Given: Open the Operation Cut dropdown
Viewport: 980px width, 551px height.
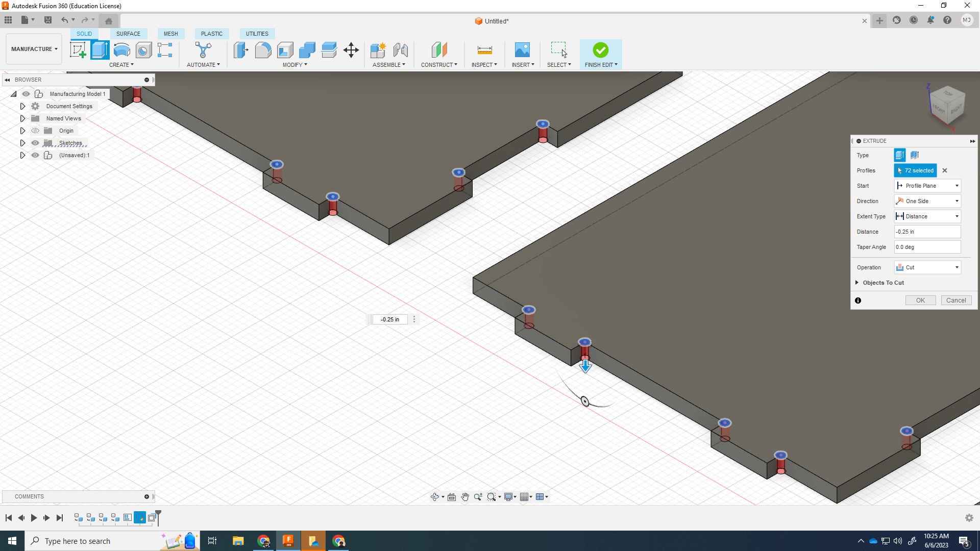Looking at the screenshot, I should click(927, 267).
